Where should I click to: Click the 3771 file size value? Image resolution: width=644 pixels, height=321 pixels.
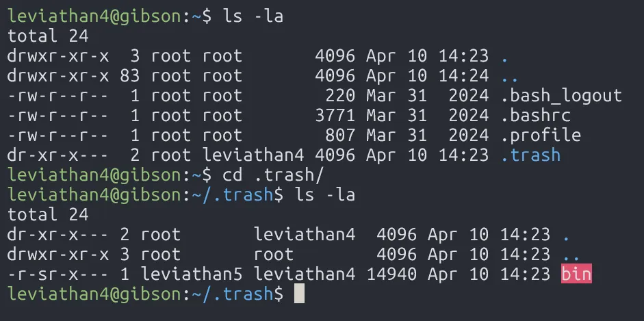tap(335, 115)
